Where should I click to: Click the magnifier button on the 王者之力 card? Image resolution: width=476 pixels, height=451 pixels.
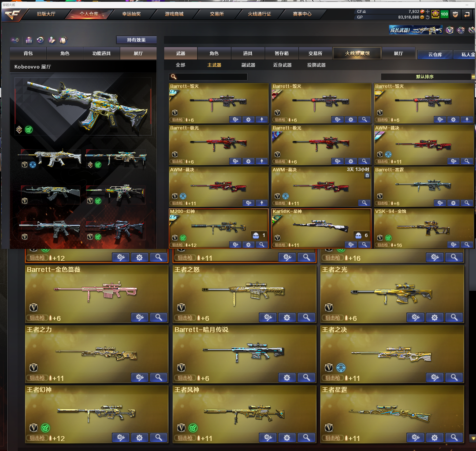(159, 377)
